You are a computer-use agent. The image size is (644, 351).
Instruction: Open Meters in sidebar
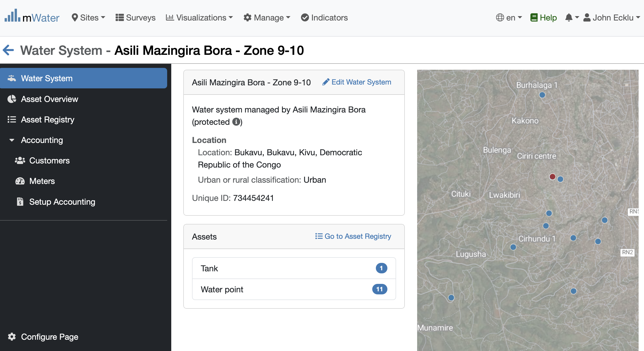84,181
